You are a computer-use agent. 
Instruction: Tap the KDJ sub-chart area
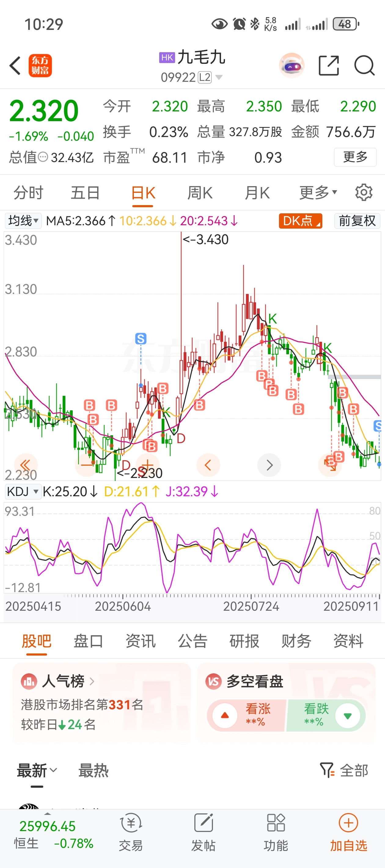coord(192,548)
